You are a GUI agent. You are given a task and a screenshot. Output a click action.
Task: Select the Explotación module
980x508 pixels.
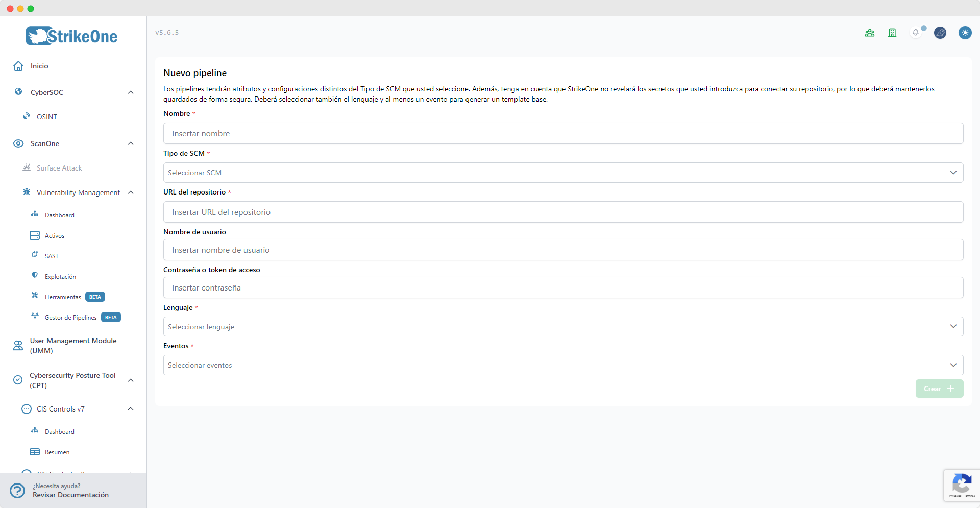coord(60,276)
